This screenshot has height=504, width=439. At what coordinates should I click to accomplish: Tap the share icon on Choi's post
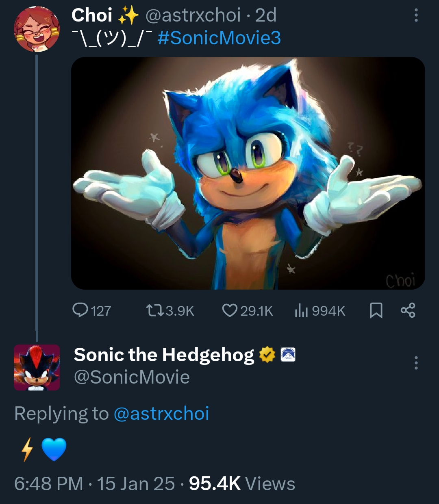tap(408, 311)
